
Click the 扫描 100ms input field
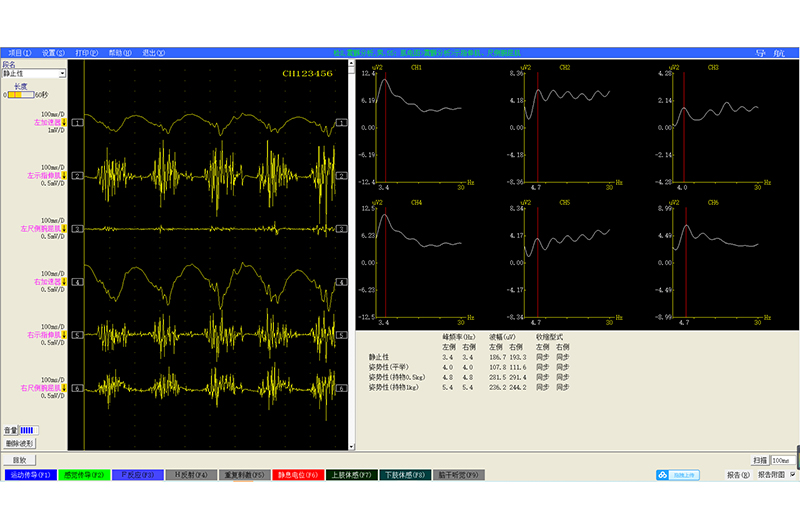pos(783,460)
